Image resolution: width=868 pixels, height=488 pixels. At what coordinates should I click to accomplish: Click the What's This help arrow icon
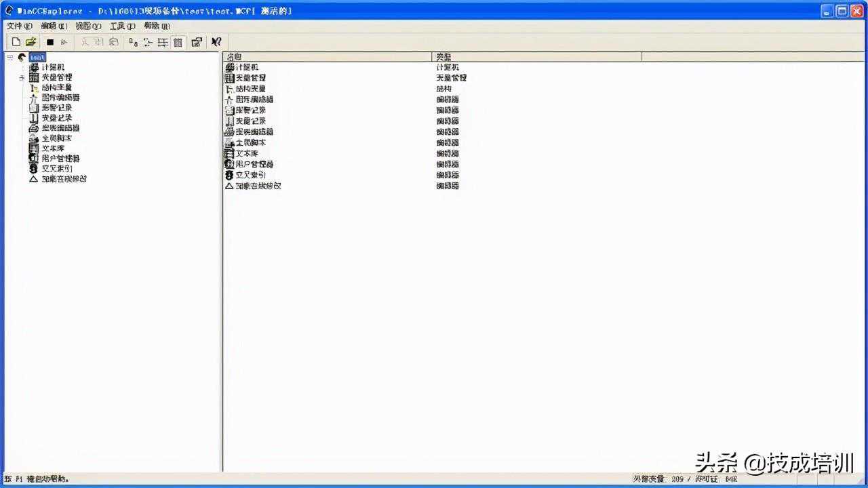[216, 42]
